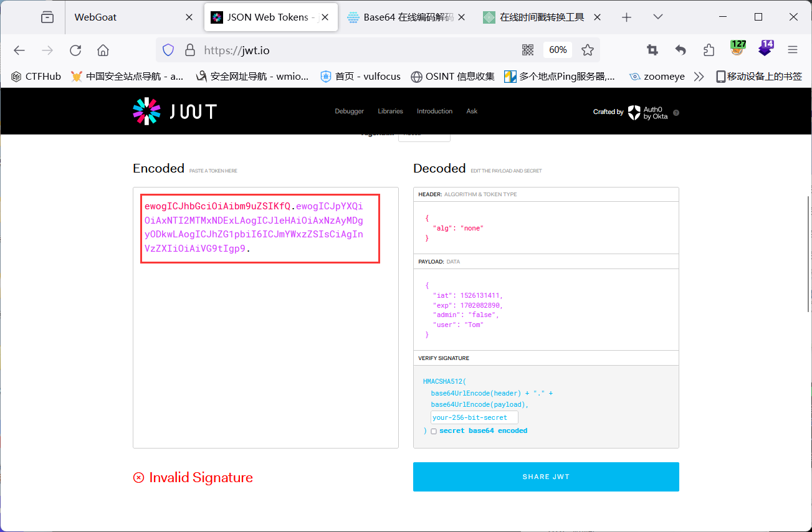Viewport: 812px width, 532px height.
Task: Take a screenshot with crop icon
Action: click(x=652, y=50)
